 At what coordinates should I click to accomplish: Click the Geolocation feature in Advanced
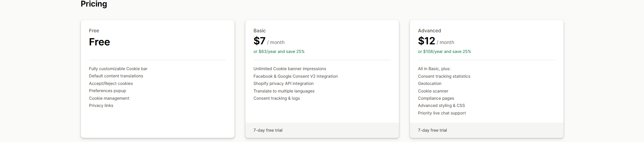tap(429, 84)
